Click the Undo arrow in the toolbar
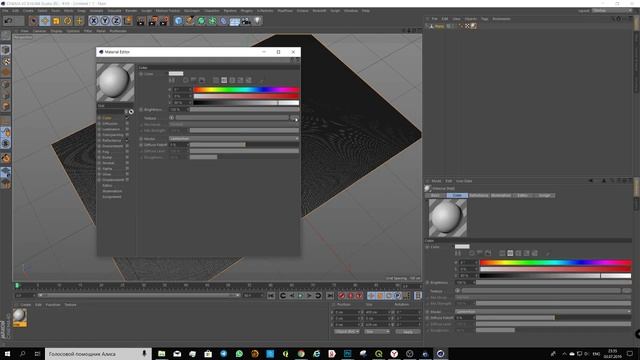This screenshot has height=360, width=640. click(x=8, y=20)
